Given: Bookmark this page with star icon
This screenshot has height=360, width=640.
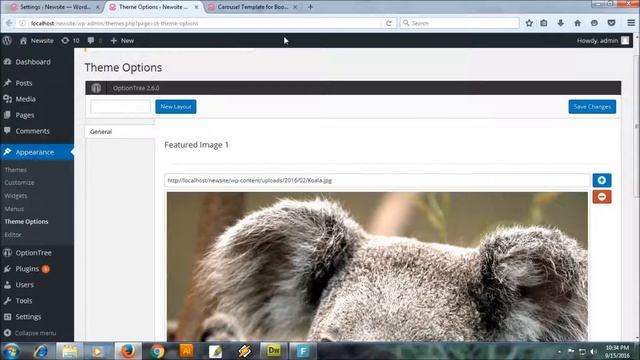Looking at the screenshot, I should (x=529, y=23).
